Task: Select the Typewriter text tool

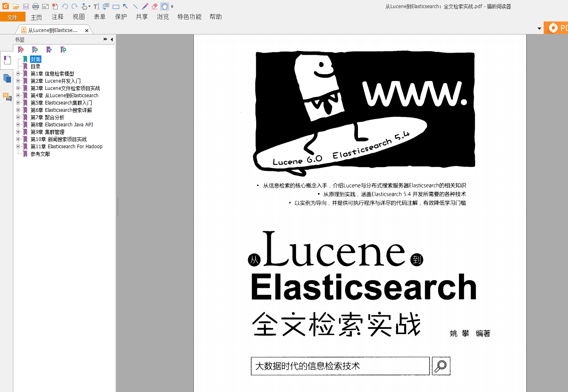Action: click(96, 6)
